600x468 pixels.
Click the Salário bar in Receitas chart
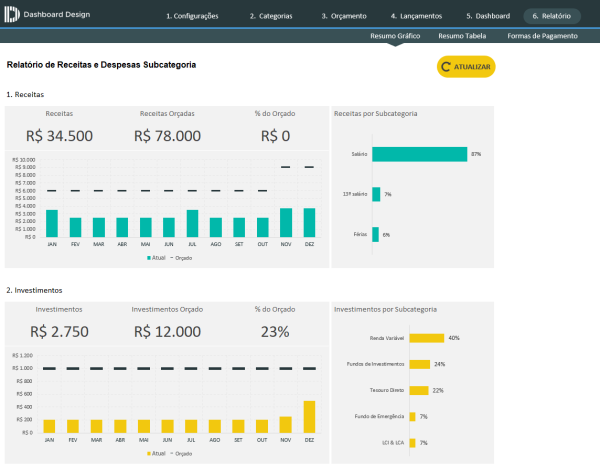pyautogui.click(x=419, y=154)
